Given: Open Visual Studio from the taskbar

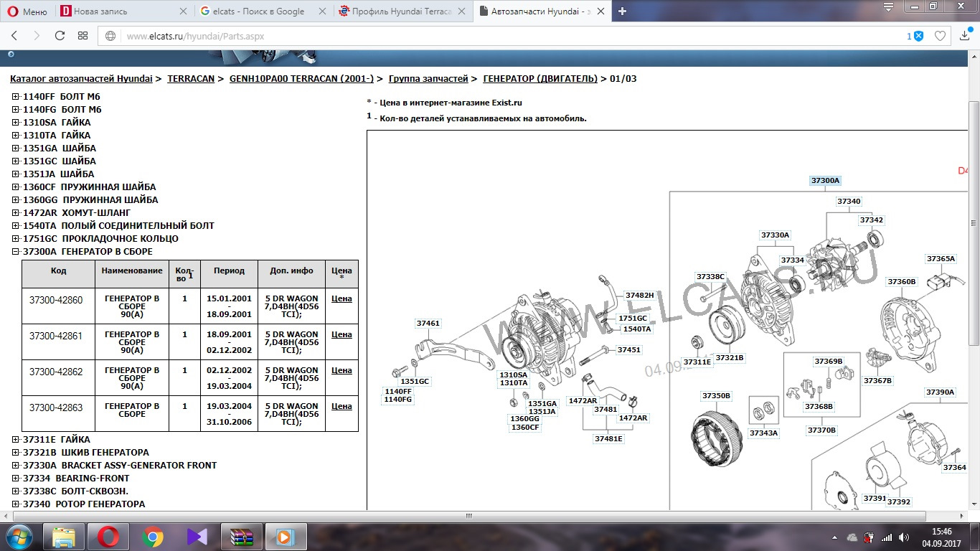Looking at the screenshot, I should pyautogui.click(x=197, y=537).
